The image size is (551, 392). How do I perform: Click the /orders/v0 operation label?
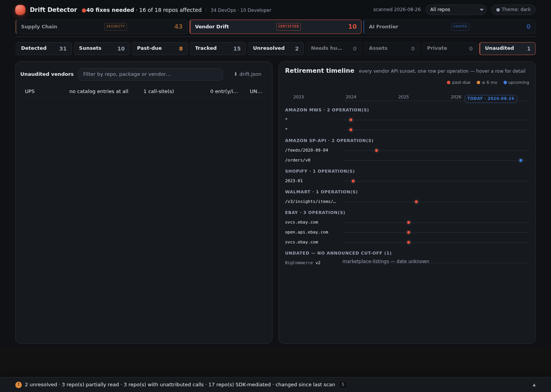298,160
